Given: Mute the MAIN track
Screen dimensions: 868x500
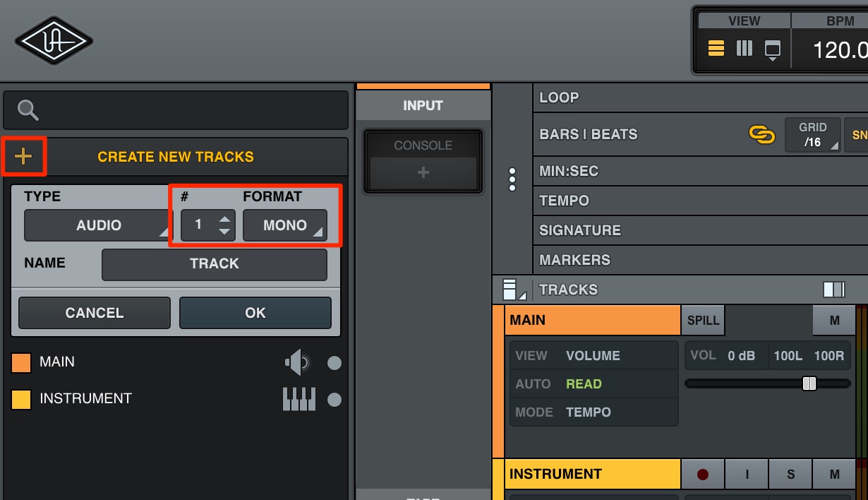Looking at the screenshot, I should [x=834, y=320].
